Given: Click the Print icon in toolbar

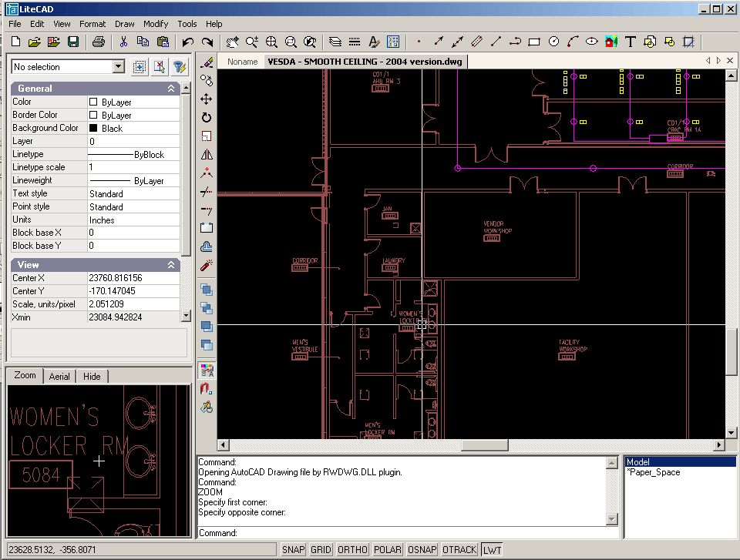Looking at the screenshot, I should 98,42.
